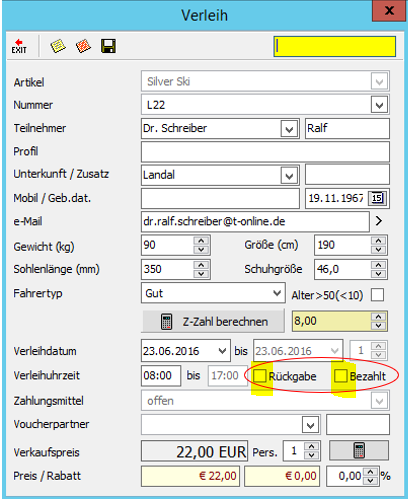Image resolution: width=410 pixels, height=504 pixels.
Task: Click the calculator button beside Pers.
Action: point(359,450)
